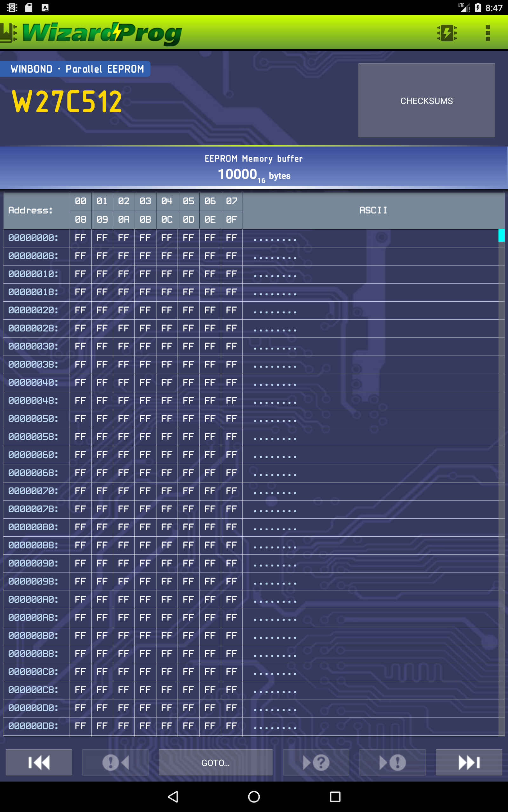The image size is (508, 812).
Task: Tap Android recent apps button
Action: [335, 796]
